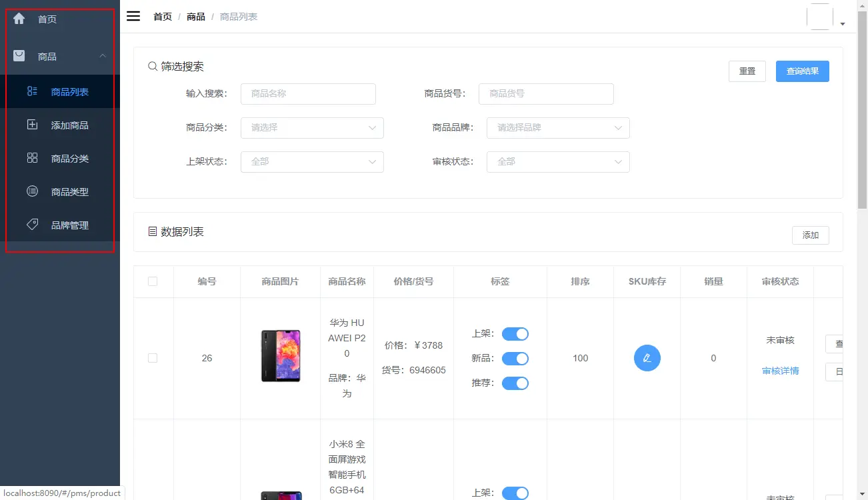Screen dimensions: 868x500
Task: Click the 查询结果 button
Action: click(803, 71)
